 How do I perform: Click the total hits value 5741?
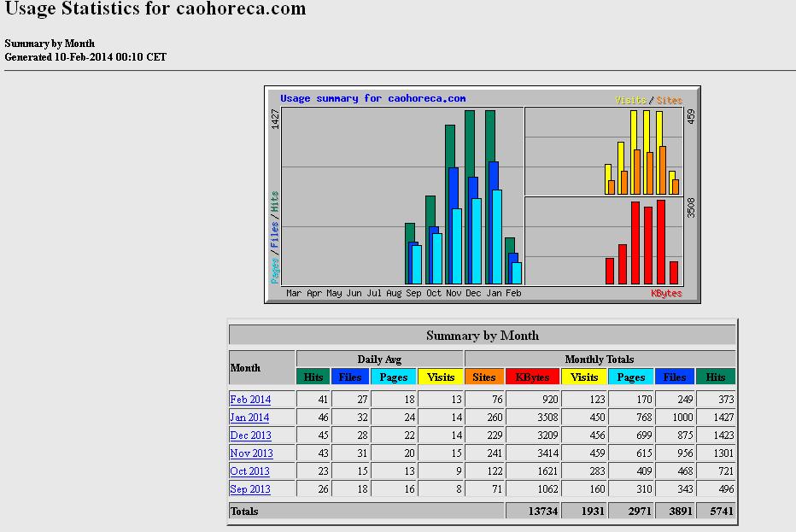(716, 512)
